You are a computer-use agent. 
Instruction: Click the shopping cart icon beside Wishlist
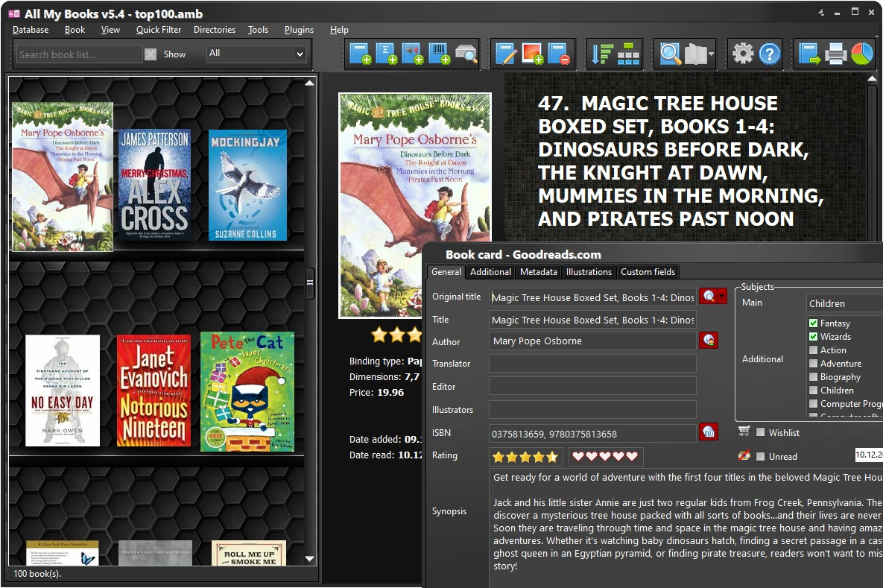tap(744, 431)
